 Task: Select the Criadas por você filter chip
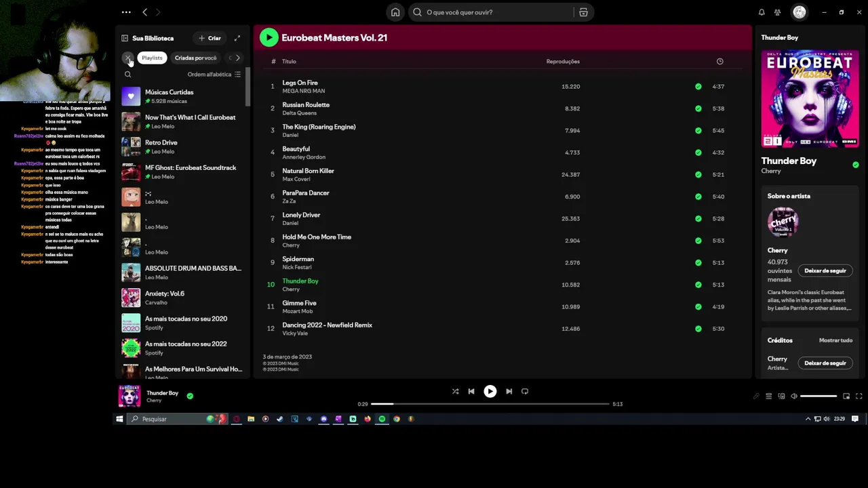pos(195,58)
